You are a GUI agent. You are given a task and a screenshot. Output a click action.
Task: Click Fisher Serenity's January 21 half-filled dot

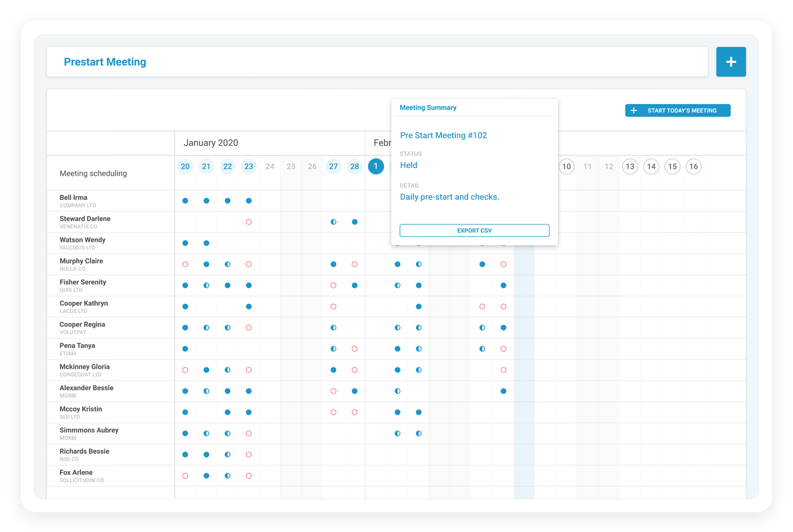pos(206,286)
